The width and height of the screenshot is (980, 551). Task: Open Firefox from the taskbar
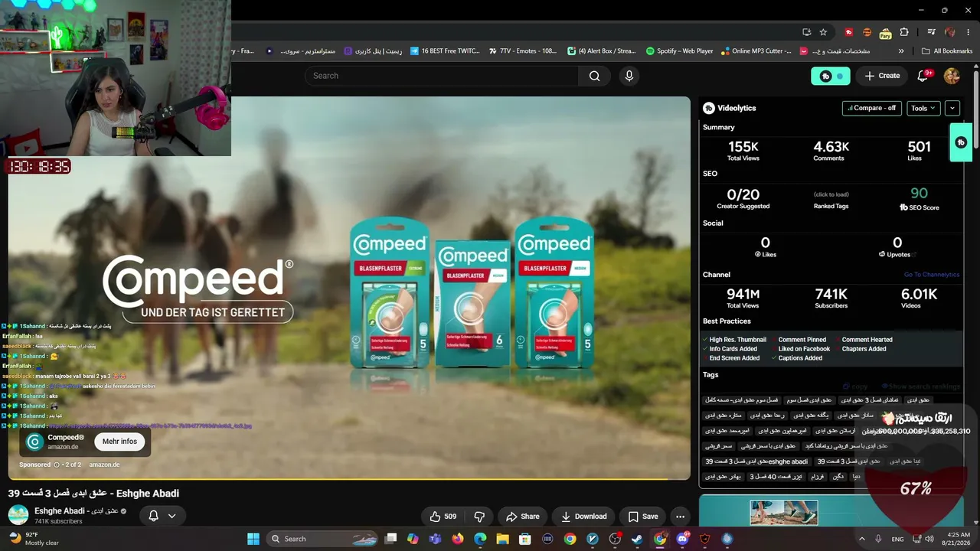tap(458, 539)
